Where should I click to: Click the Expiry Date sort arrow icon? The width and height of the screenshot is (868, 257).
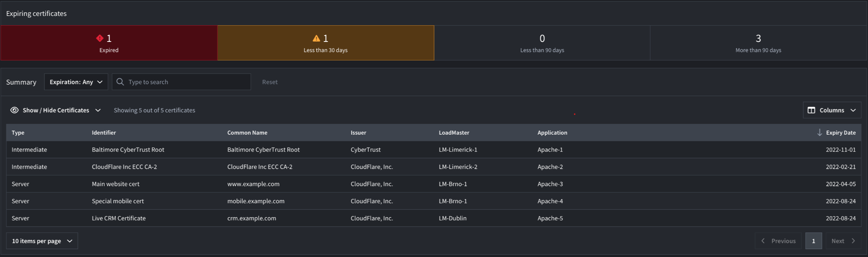(x=820, y=132)
